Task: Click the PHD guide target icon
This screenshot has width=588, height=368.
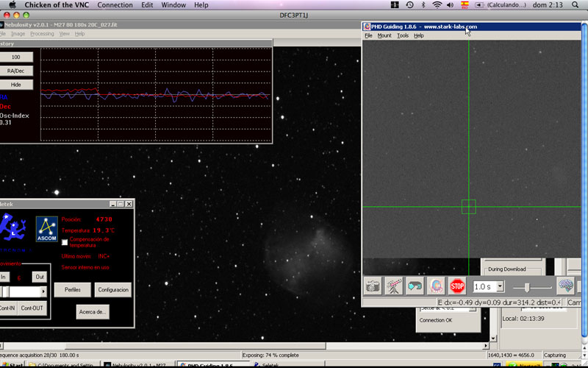Action: (436, 286)
